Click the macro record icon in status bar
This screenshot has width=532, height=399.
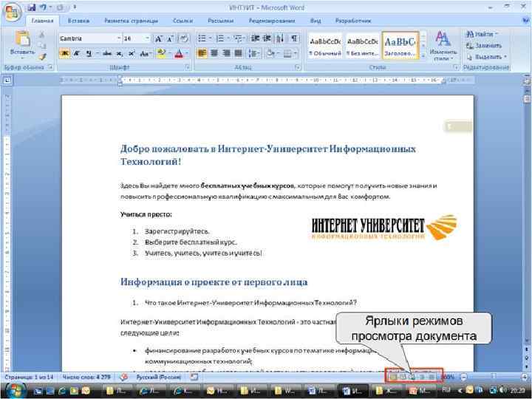tap(194, 377)
